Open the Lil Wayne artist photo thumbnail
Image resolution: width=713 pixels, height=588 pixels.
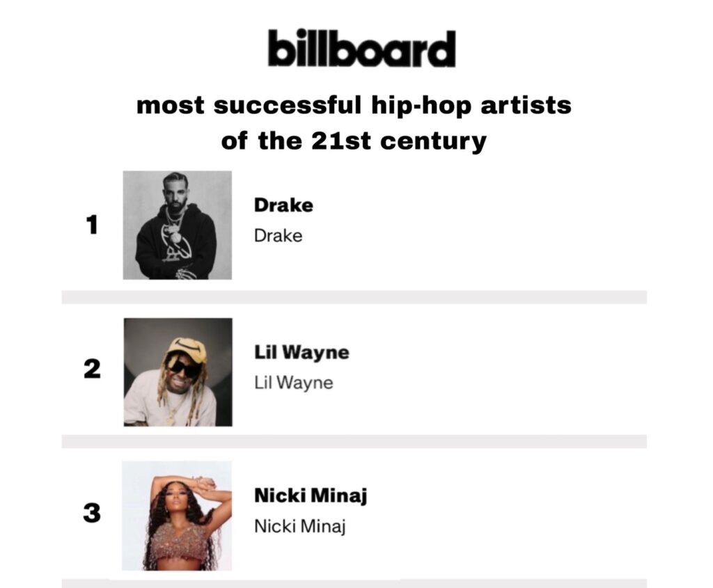178,372
